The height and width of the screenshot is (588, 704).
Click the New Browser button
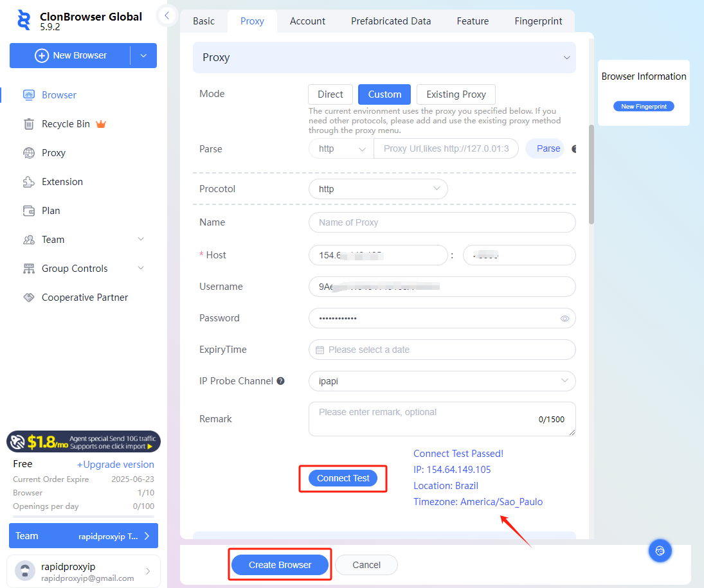pos(70,56)
